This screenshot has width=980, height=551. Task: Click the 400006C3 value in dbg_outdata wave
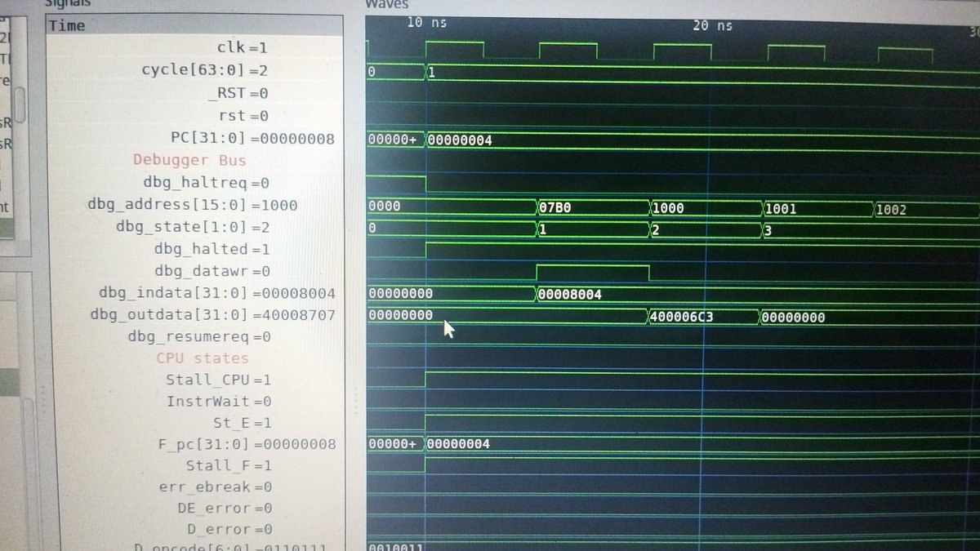(x=681, y=317)
